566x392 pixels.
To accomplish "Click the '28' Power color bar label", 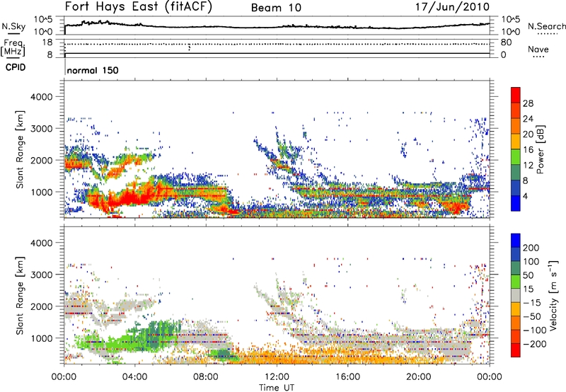I will pos(528,103).
